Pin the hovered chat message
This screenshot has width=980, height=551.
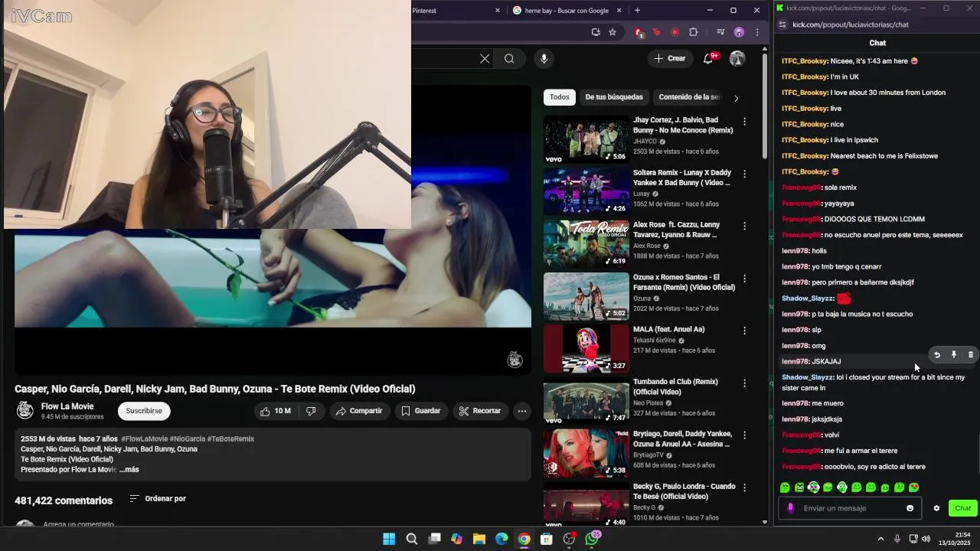tap(954, 355)
